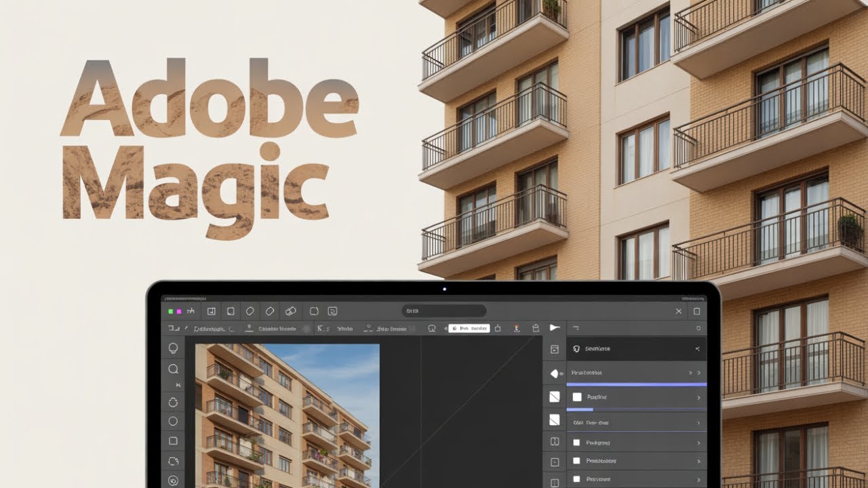This screenshot has height=488, width=868.
Task: Click the upper diagonal-split square icon in right strip
Action: click(555, 396)
